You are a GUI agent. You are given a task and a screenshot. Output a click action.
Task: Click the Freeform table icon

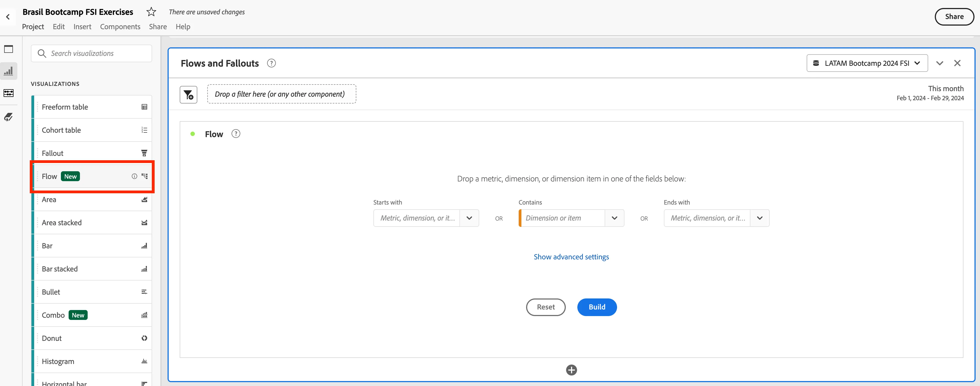click(144, 107)
